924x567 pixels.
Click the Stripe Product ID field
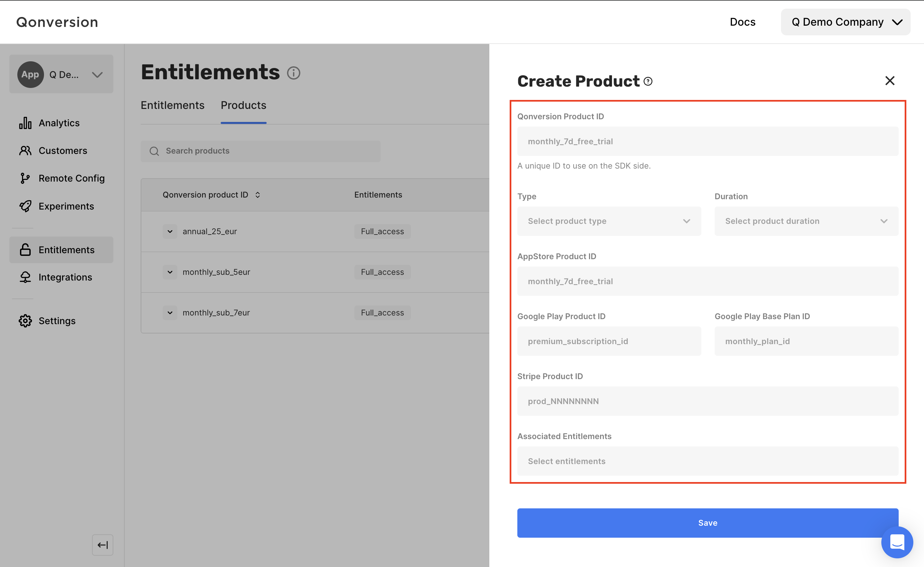(707, 401)
